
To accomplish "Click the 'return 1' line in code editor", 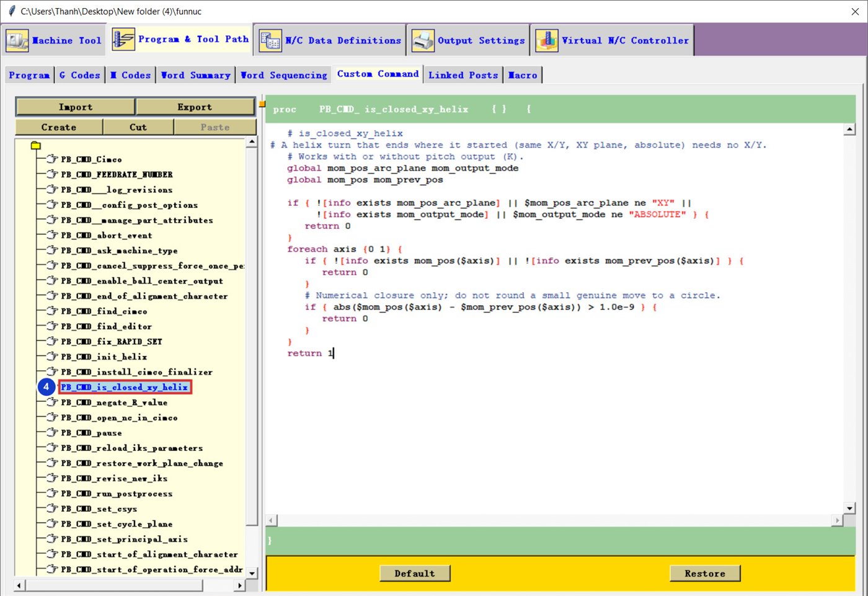I will coord(311,354).
